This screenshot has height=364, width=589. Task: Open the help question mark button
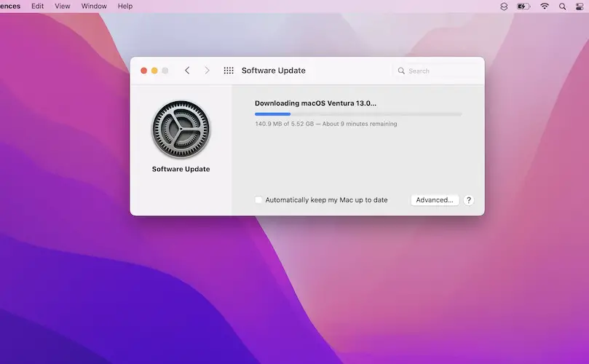point(469,200)
